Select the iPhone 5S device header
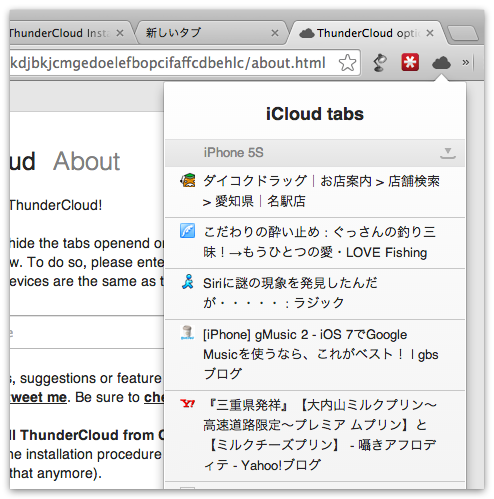The width and height of the screenshot is (494, 499). [315, 153]
